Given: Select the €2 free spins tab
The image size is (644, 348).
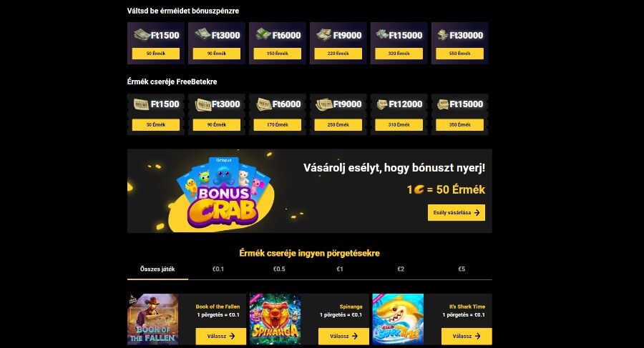Looking at the screenshot, I should coord(401,269).
